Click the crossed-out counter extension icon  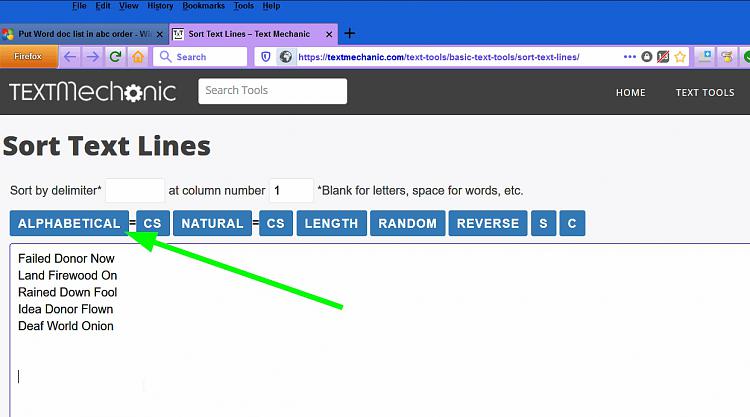[x=663, y=57]
